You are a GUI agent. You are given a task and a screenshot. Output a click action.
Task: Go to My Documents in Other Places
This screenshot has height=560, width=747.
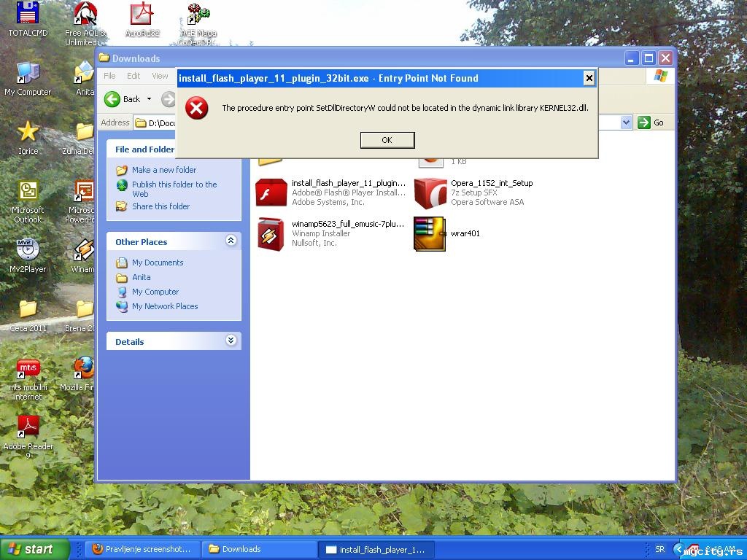coord(158,262)
